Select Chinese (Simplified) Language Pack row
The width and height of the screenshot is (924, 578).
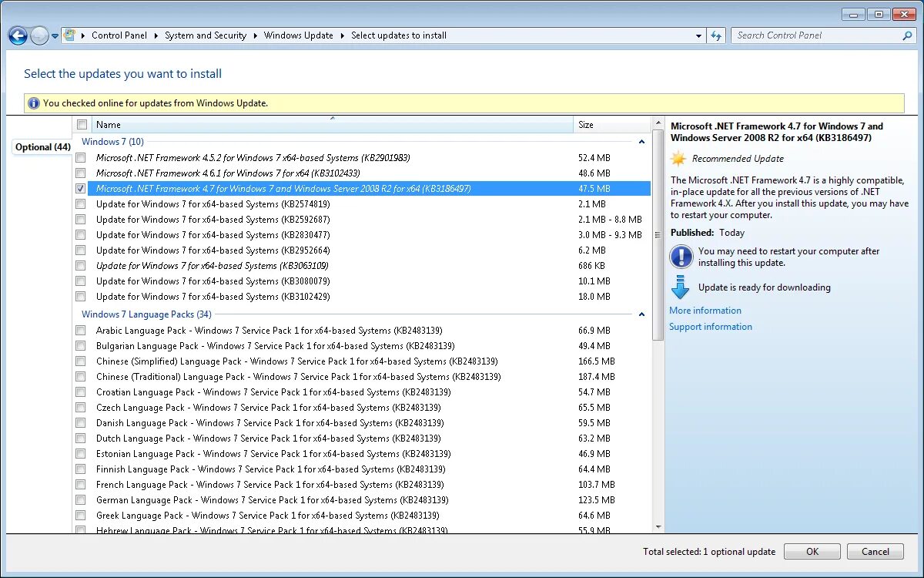pyautogui.click(x=362, y=361)
